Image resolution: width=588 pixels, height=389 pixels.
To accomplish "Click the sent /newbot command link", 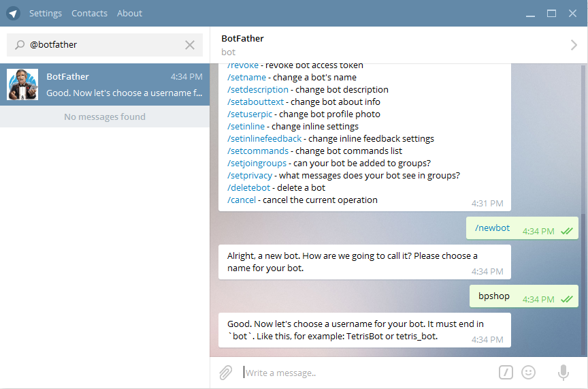I will (492, 228).
